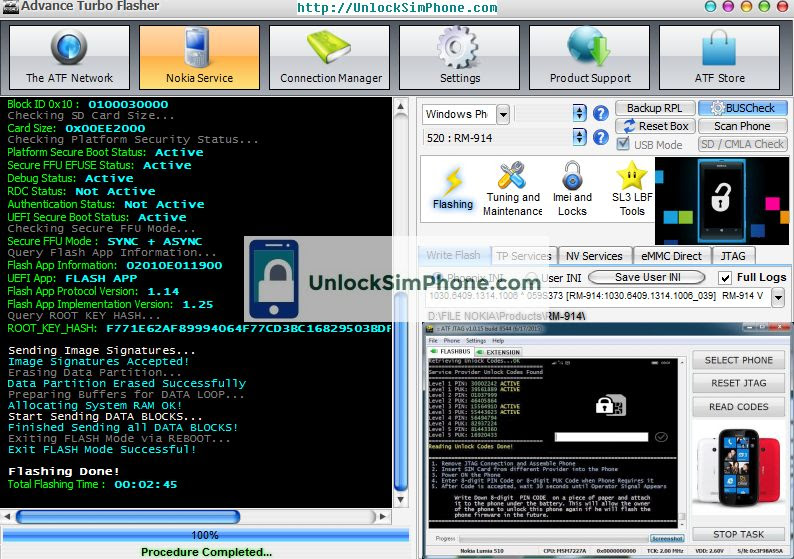Click the Scan Phone button
Image resolution: width=794 pixels, height=559 pixels.
pos(742,126)
